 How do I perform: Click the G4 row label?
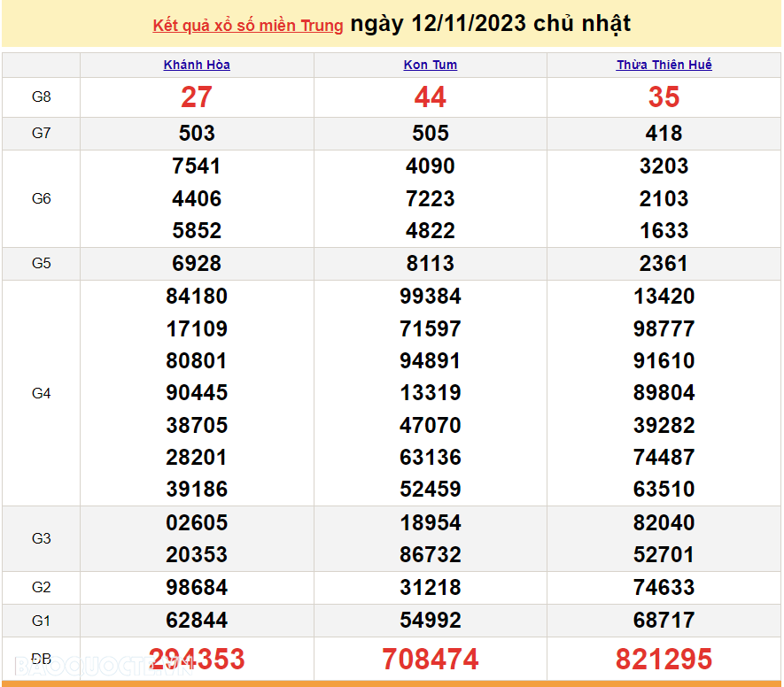pos(42,393)
